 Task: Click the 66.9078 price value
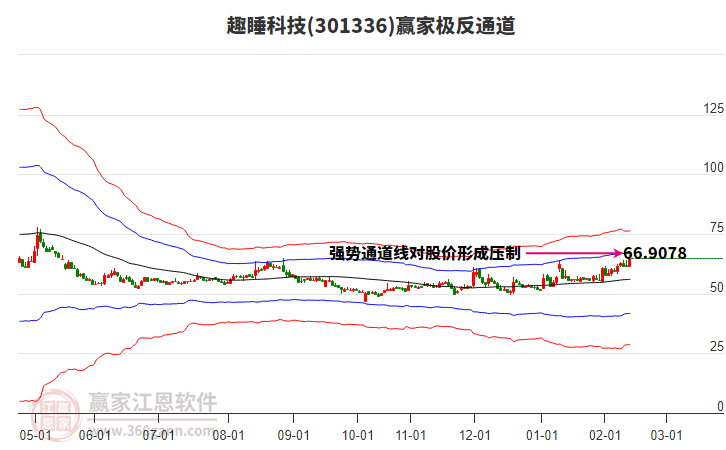tap(655, 253)
